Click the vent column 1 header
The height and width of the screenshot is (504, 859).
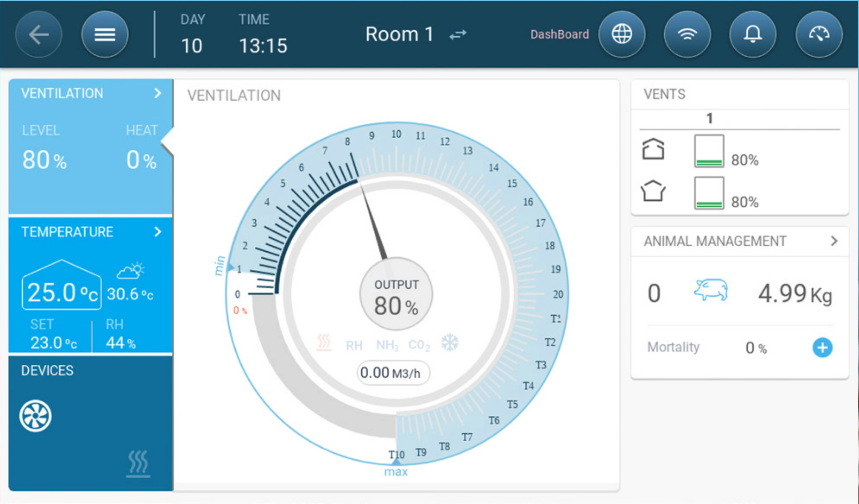(x=709, y=118)
